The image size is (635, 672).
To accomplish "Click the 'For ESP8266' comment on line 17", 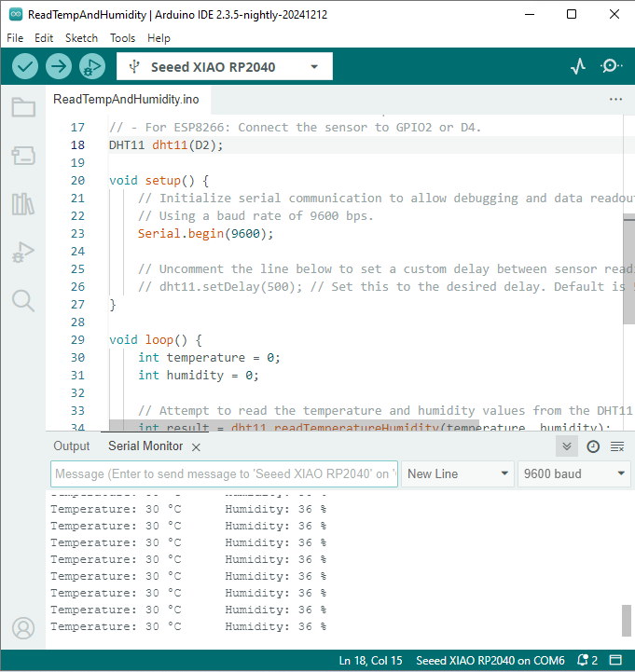I will [295, 128].
